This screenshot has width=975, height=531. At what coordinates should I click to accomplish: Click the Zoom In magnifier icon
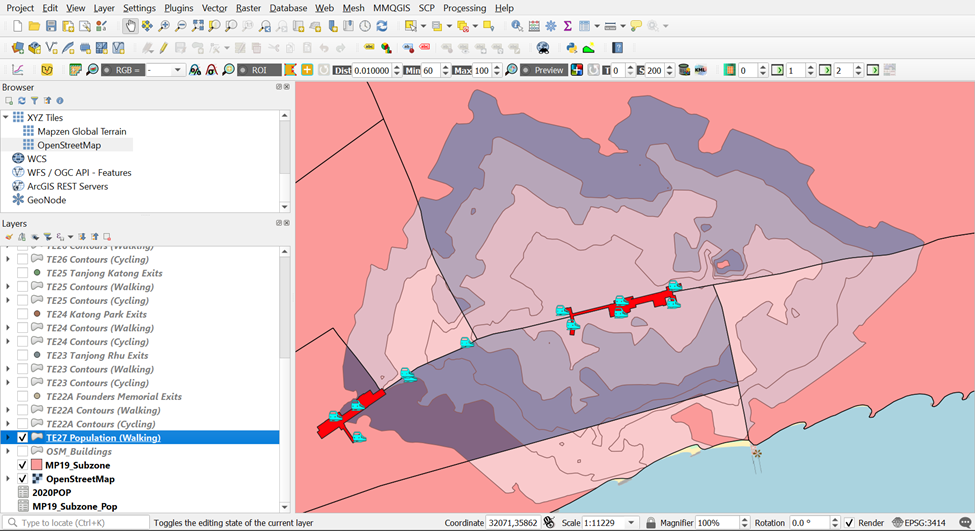164,26
